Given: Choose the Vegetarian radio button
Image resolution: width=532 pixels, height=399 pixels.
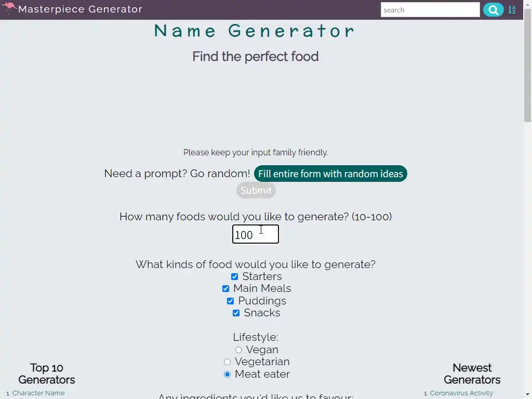Looking at the screenshot, I should coord(228,362).
